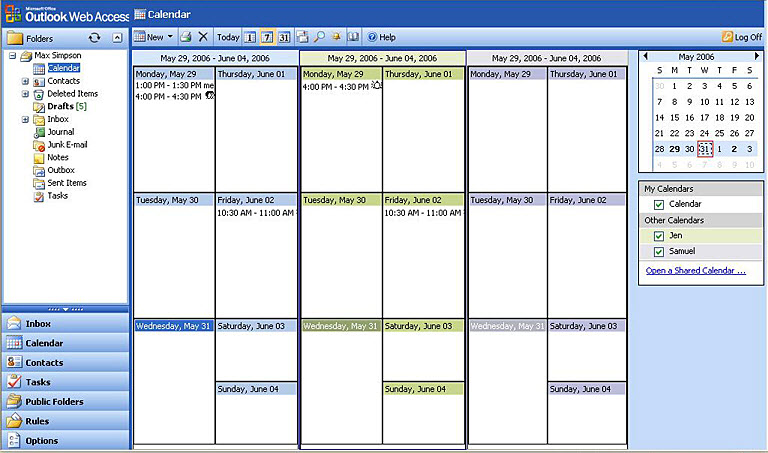Open the Junk E-mail folder
Viewport: 768px width, 453px height.
67,144
